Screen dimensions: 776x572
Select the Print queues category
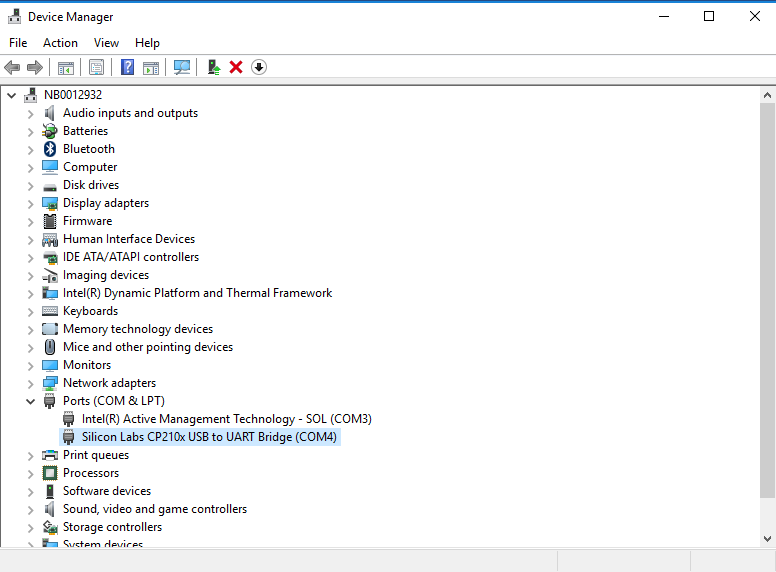click(x=95, y=455)
